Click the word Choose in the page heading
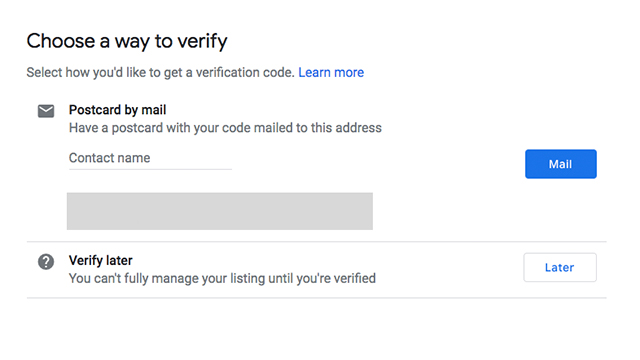The image size is (640, 360). point(61,41)
